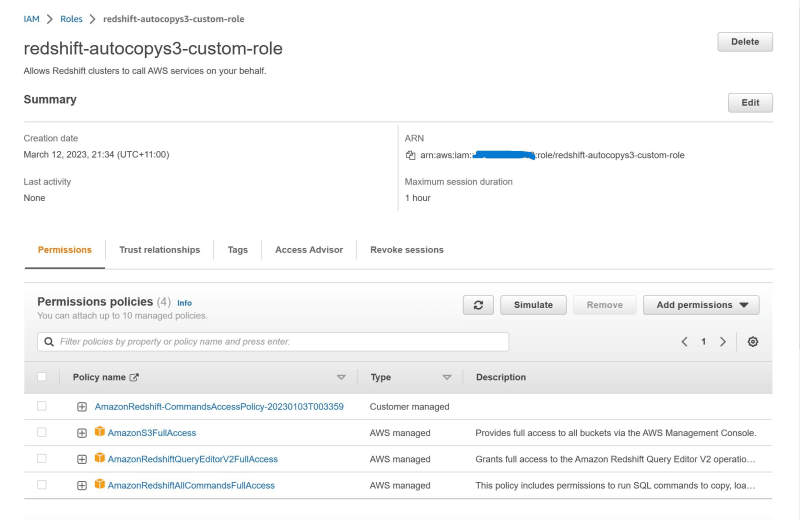Click the 'AWS managed' cell for AmazonS3FullAccess
This screenshot has width=800, height=520.
tap(399, 433)
